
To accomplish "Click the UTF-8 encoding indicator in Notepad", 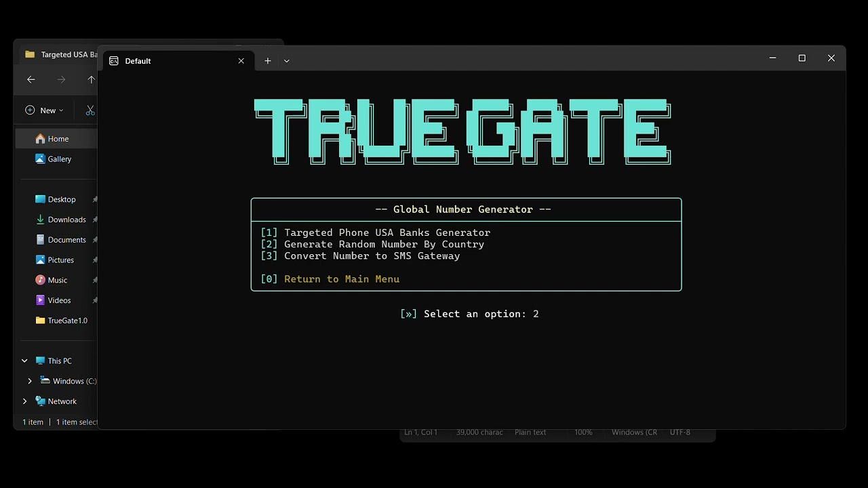I will (679, 432).
